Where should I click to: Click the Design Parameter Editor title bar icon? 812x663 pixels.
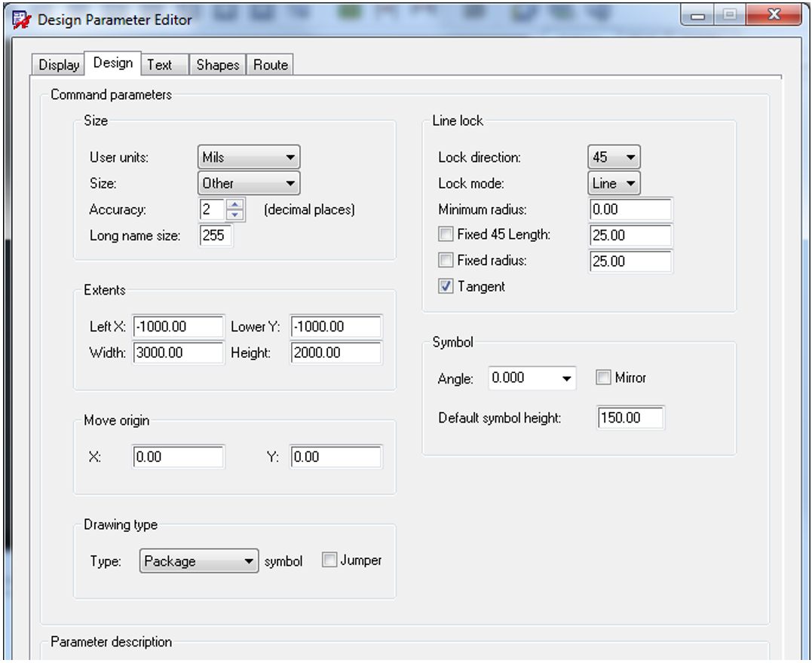pos(23,19)
